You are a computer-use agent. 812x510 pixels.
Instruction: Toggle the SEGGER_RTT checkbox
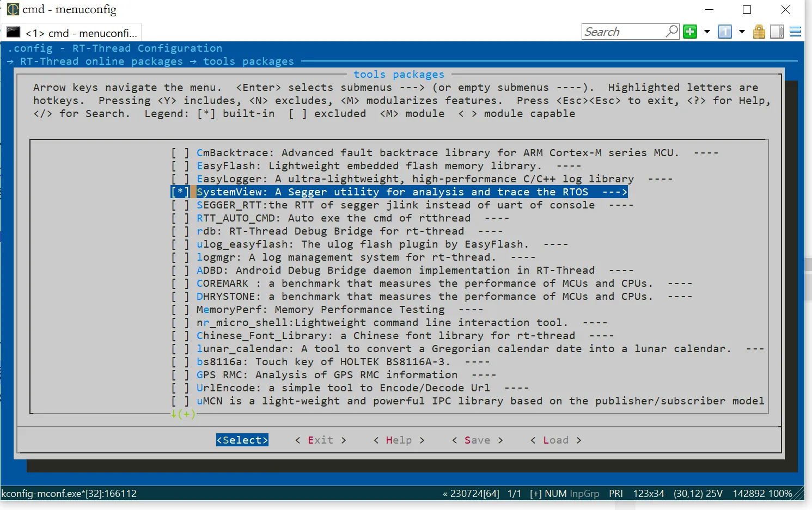[180, 205]
